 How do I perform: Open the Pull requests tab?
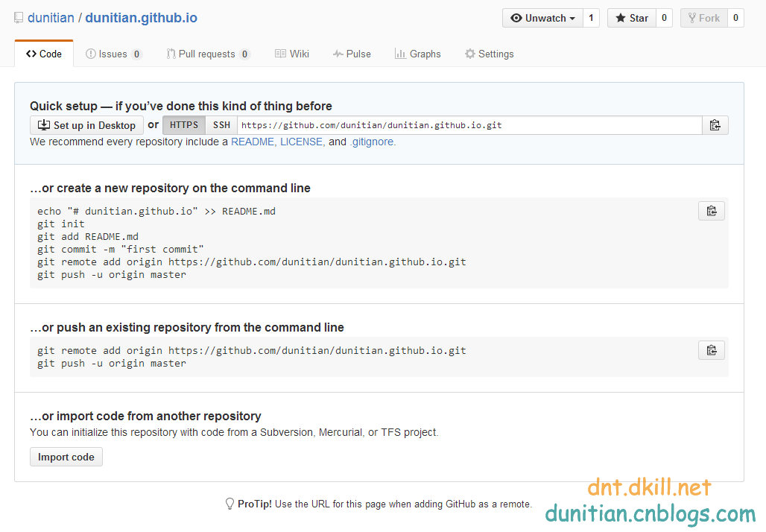[208, 54]
